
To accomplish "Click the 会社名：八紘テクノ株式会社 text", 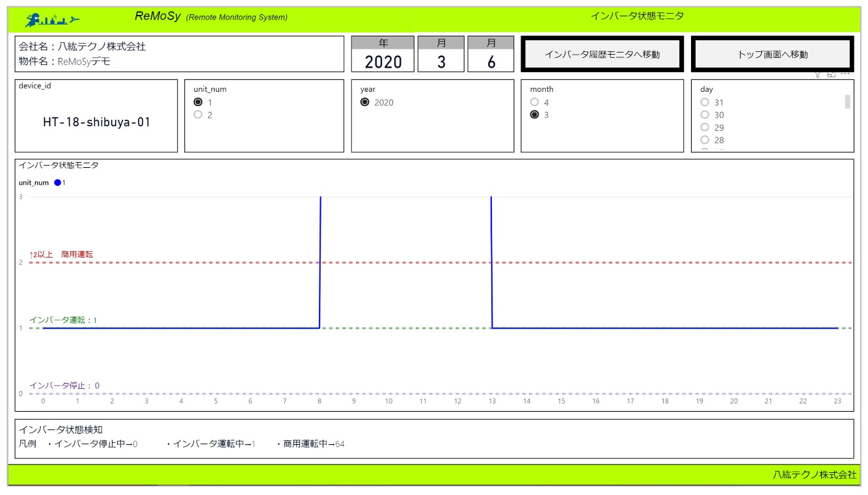I will click(x=83, y=47).
